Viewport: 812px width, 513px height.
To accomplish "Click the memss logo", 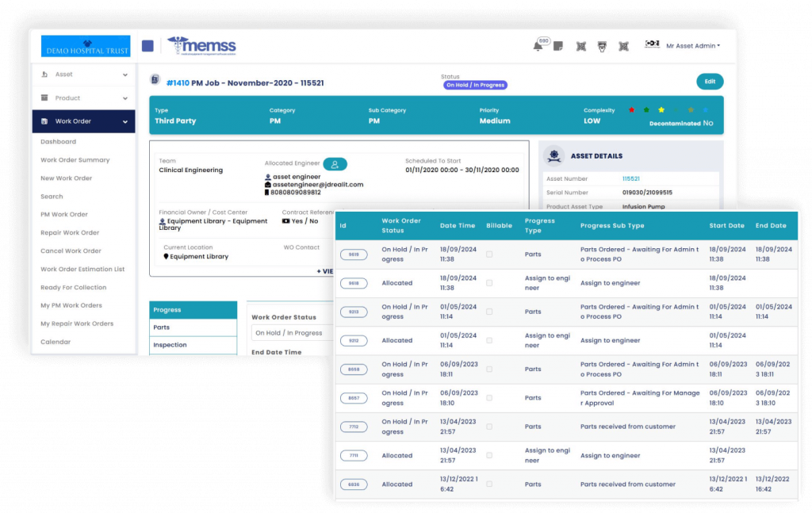I will point(201,45).
